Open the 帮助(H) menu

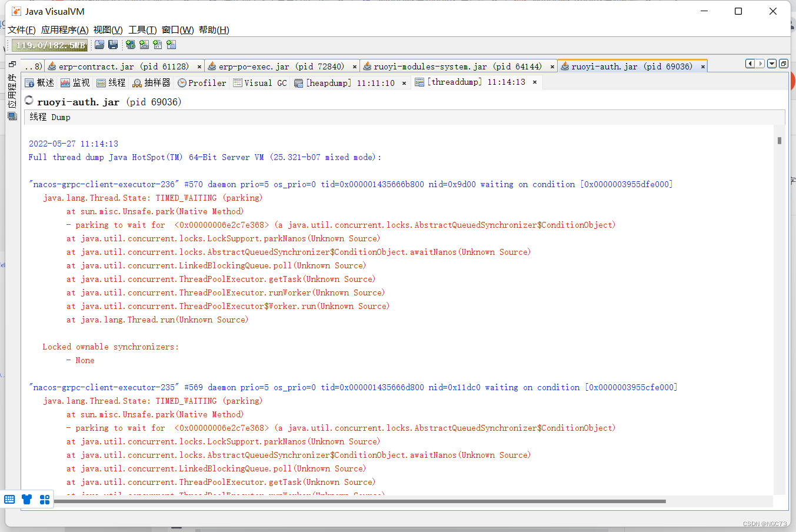pos(214,30)
